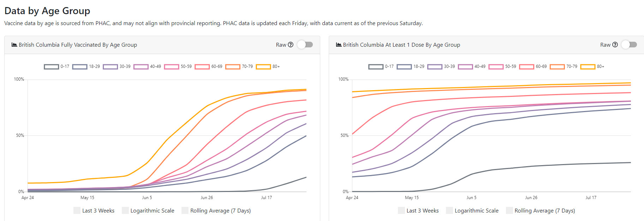Check Last 3 Weeks under the Fully Vaccinated chart
644x221 pixels.
(x=77, y=210)
